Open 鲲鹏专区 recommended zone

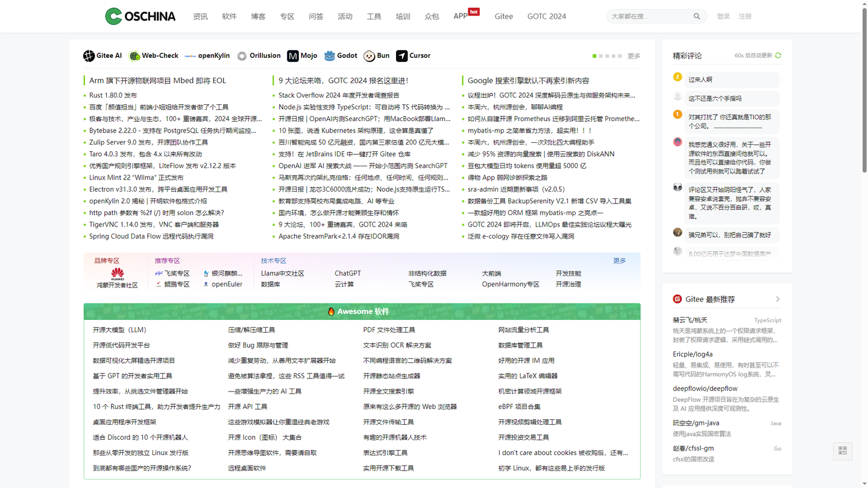(x=172, y=284)
